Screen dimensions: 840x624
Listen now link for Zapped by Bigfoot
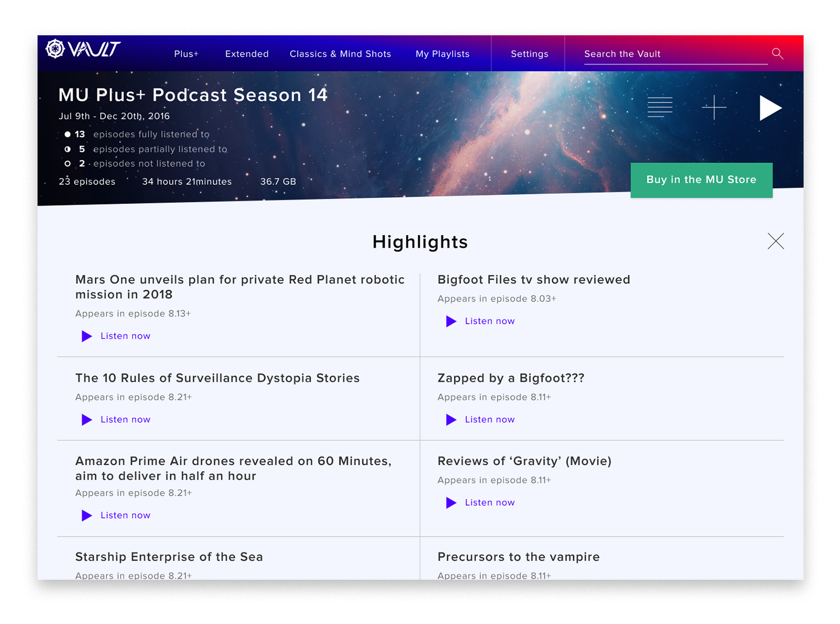490,420
